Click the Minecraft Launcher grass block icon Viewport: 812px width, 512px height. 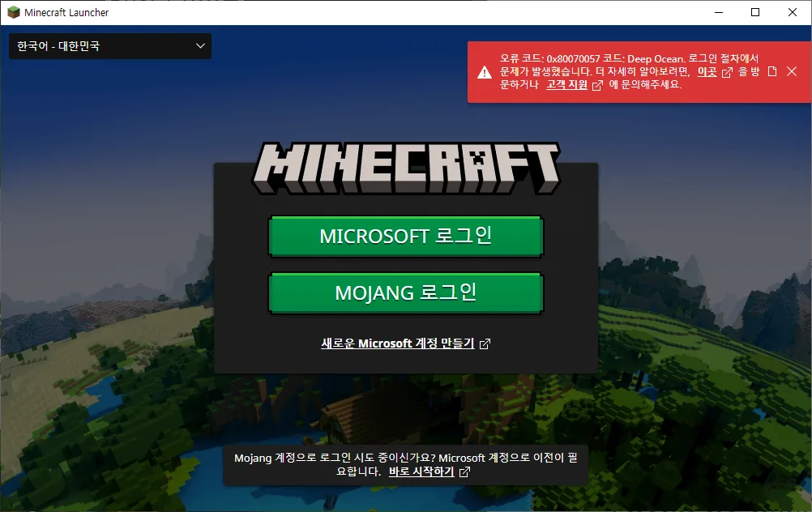click(x=14, y=12)
